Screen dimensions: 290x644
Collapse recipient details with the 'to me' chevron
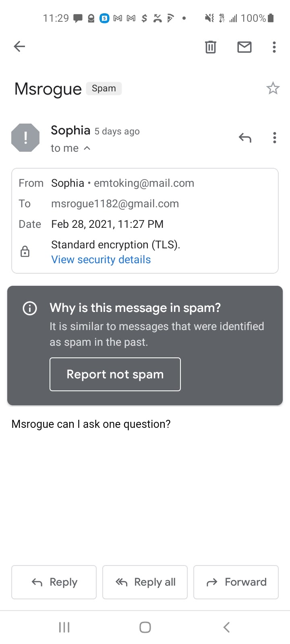(x=87, y=148)
